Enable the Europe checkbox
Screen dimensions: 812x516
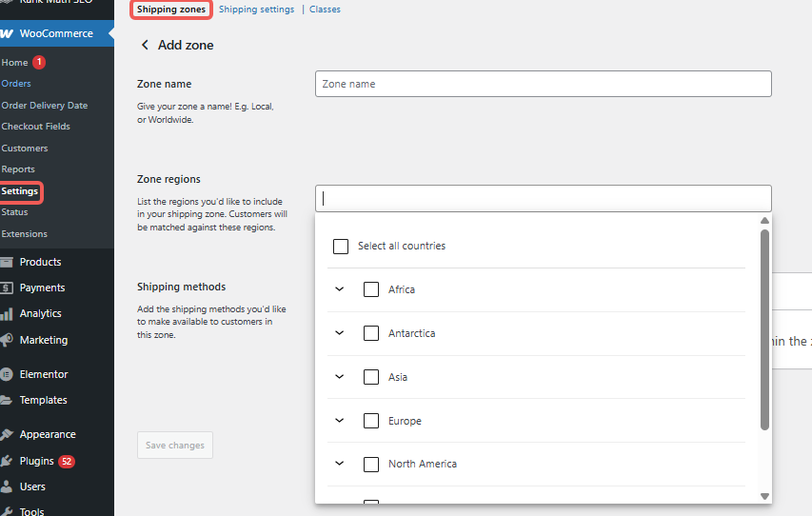[371, 421]
